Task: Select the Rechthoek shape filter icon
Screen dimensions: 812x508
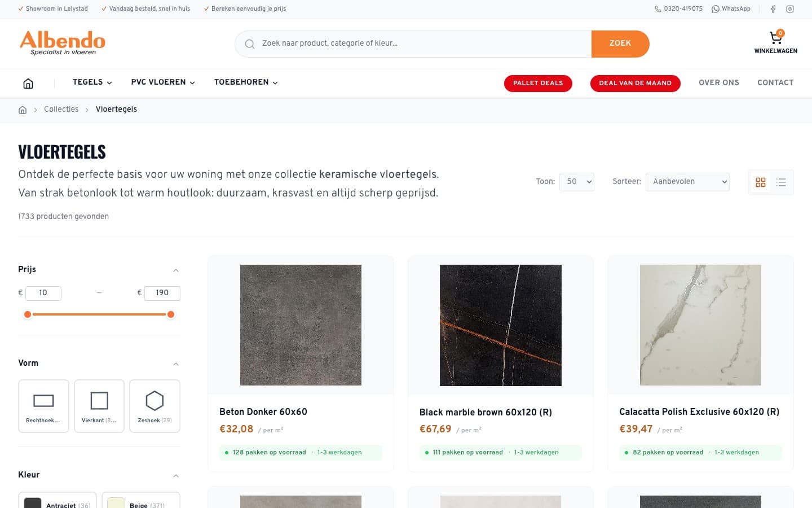Action: click(43, 400)
